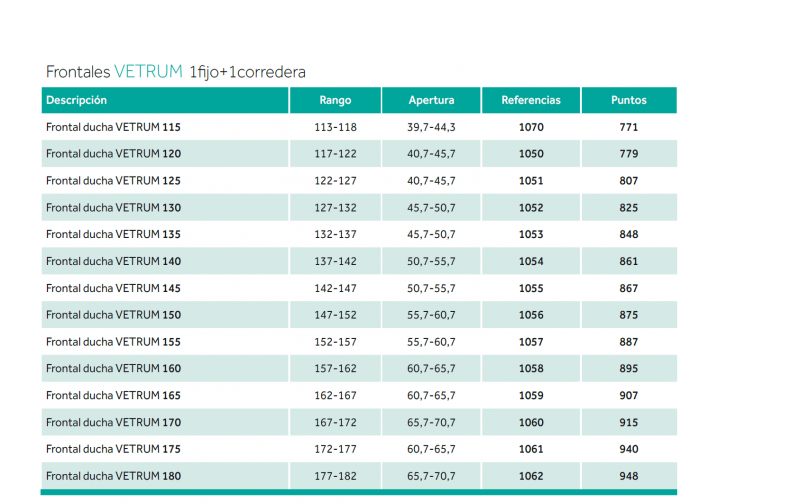Image resolution: width=800 pixels, height=503 pixels.
Task: Select row 'Frontal ducha VETRUM 165'
Action: coord(359,395)
